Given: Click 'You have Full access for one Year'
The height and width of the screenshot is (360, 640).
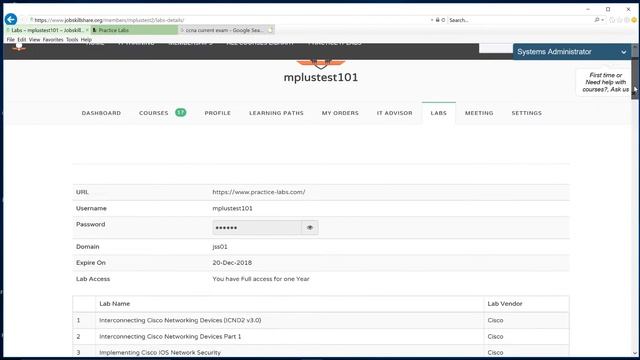Looking at the screenshot, I should [261, 279].
